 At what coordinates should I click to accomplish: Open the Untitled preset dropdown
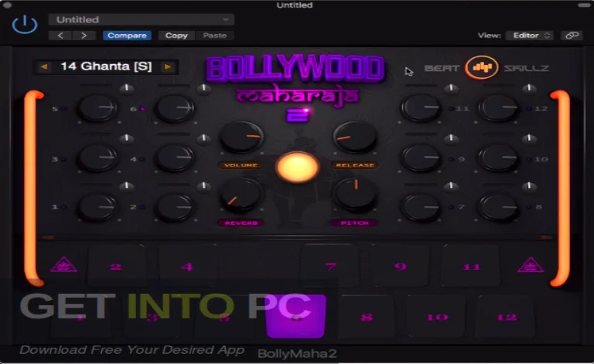(142, 19)
